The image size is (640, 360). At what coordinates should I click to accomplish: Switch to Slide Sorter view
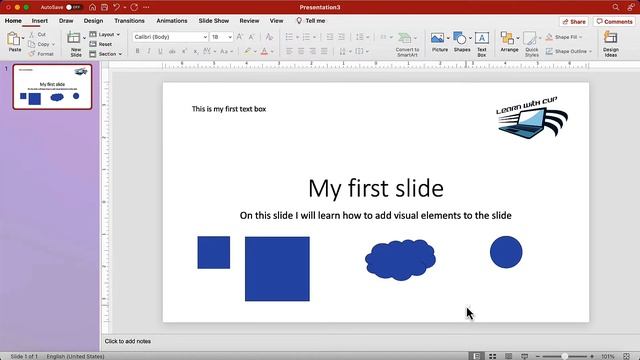click(x=493, y=356)
